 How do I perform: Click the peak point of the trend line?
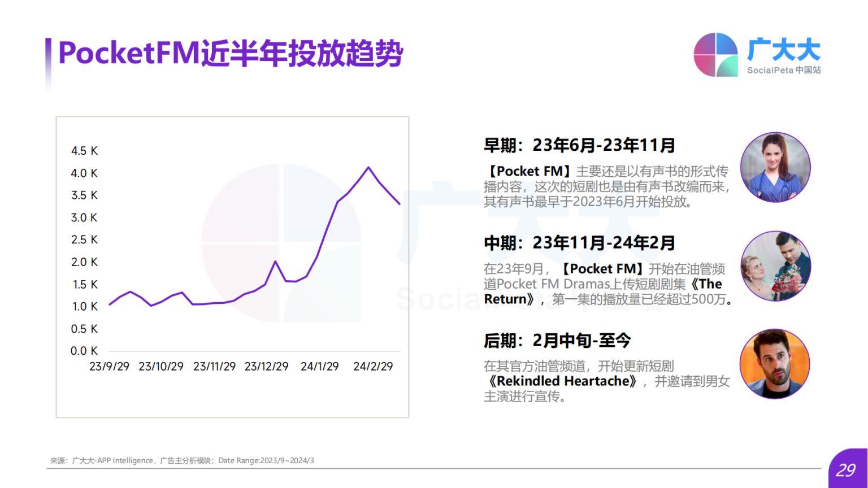point(368,167)
